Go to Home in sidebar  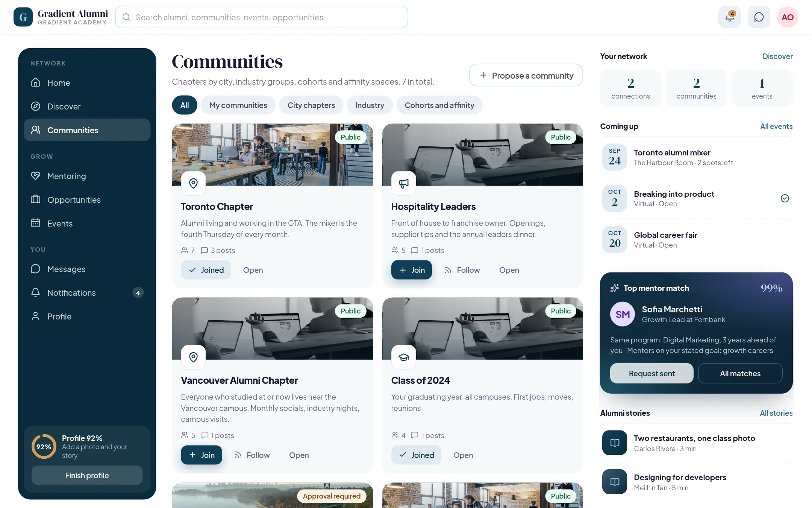[87, 83]
